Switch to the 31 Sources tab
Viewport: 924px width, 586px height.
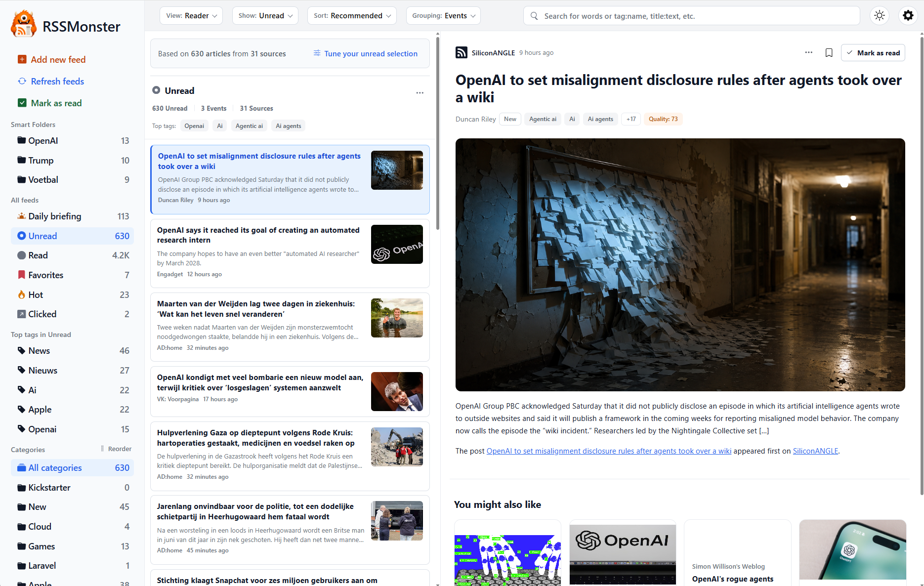point(256,109)
